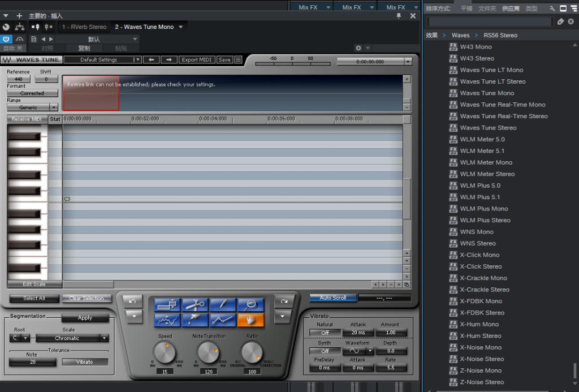This screenshot has width=579, height=392.
Task: Click Clear Selection button
Action: click(87, 298)
